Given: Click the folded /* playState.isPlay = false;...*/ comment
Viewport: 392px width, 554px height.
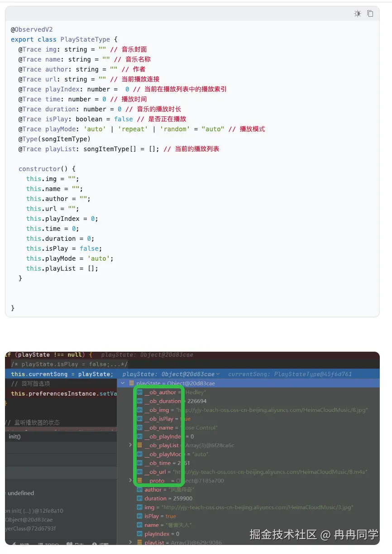Looking at the screenshot, I should coord(69,364).
